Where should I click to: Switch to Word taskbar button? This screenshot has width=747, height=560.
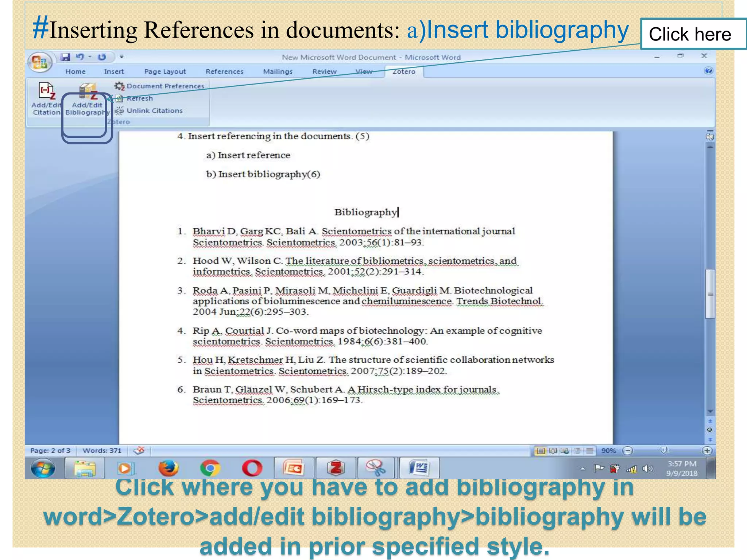(x=419, y=468)
